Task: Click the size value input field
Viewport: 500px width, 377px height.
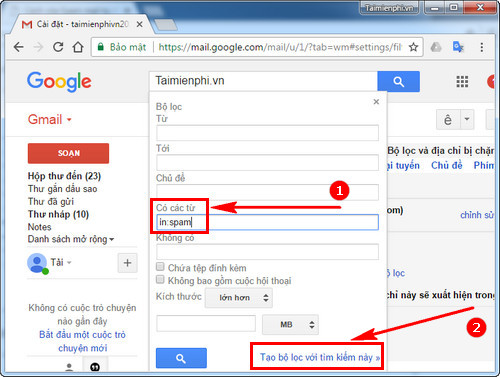Action: (x=206, y=323)
